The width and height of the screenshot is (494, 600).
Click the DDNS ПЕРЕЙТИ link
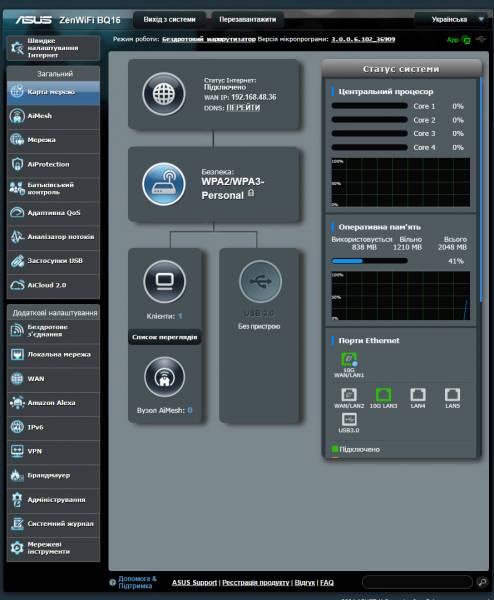click(243, 108)
